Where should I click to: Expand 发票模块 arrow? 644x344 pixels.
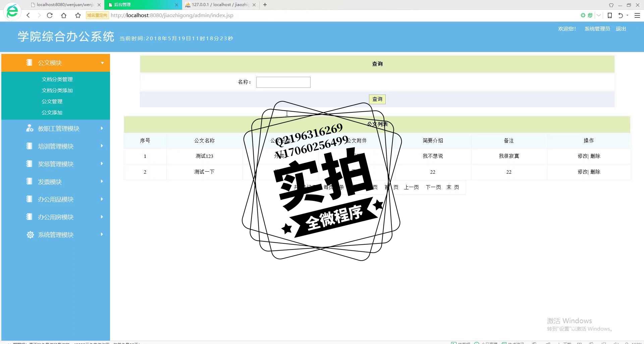102,181
